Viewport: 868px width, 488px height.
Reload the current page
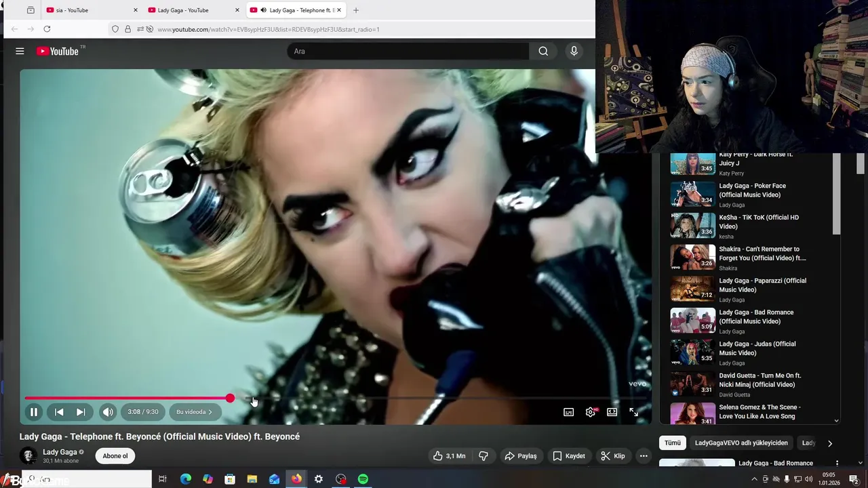pyautogui.click(x=47, y=29)
